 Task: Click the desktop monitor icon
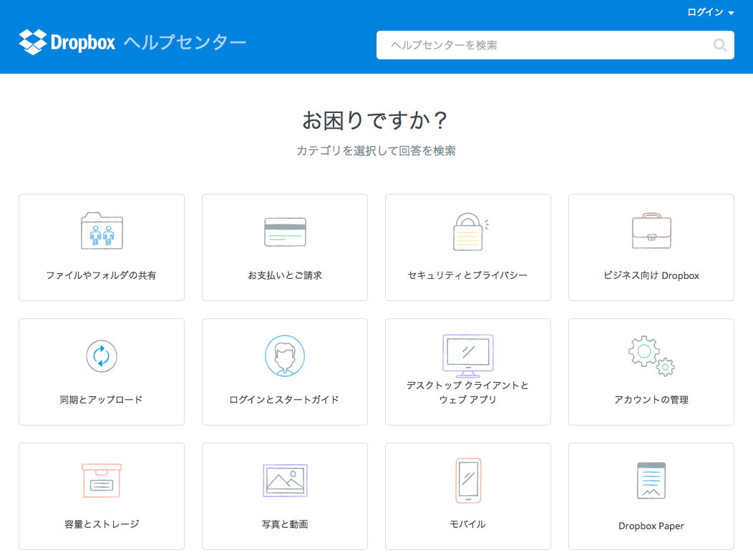click(x=467, y=356)
